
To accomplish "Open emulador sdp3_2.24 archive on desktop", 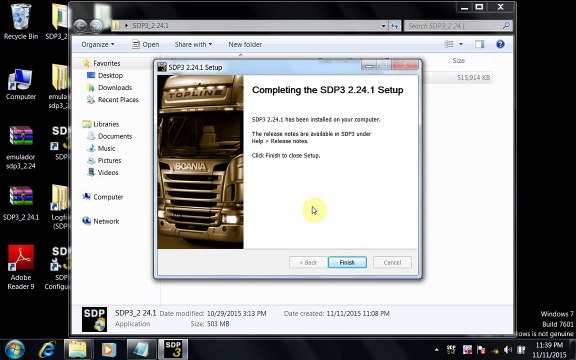I will click(x=21, y=148).
